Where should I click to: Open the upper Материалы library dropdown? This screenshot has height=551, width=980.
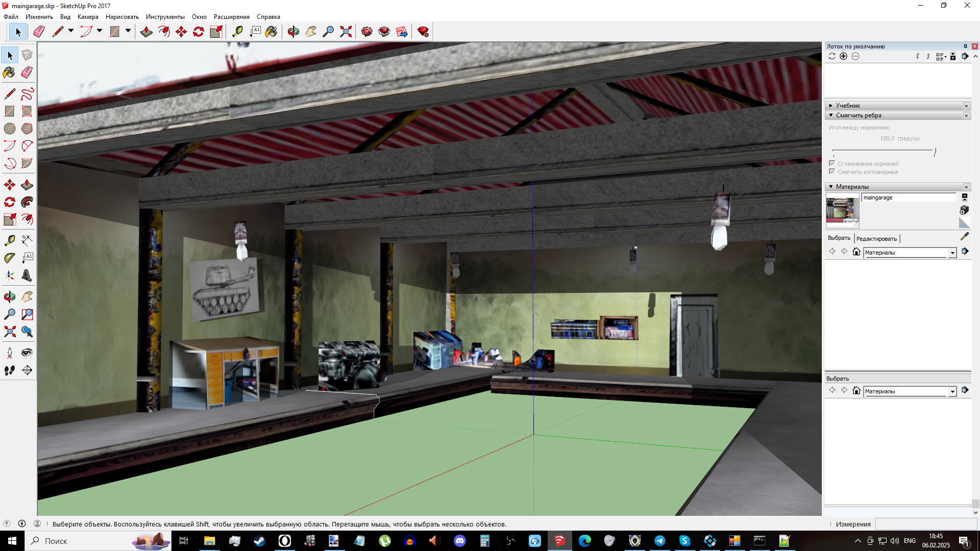point(952,253)
